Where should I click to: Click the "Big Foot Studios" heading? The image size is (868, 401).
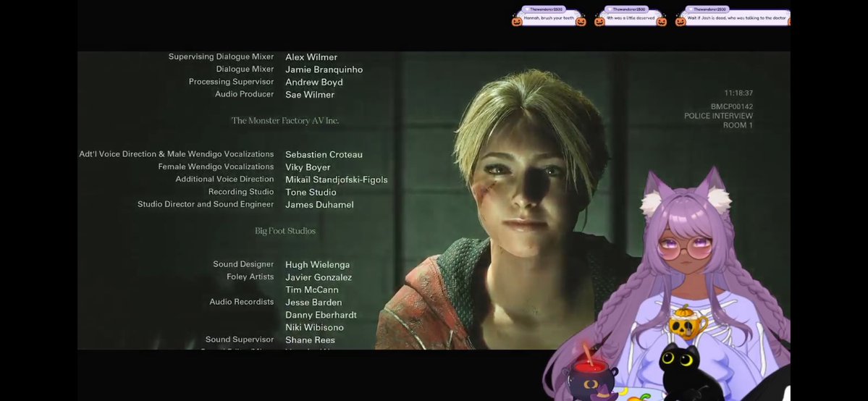click(285, 231)
